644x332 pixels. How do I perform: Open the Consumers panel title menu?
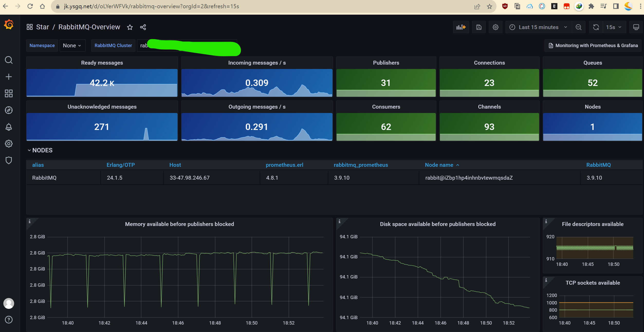[386, 107]
